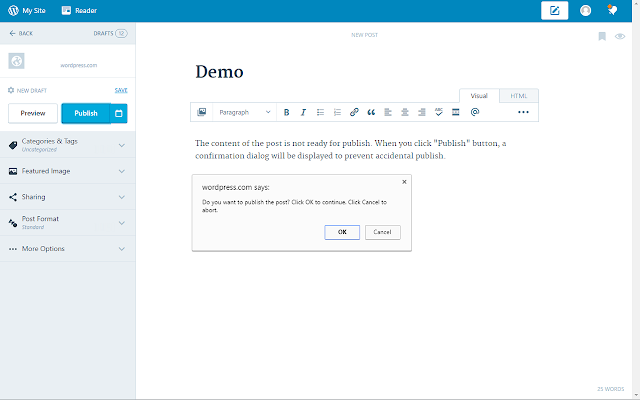This screenshot has height=400, width=640.
Task: Close the confirmation dialog with the X
Action: 404,182
